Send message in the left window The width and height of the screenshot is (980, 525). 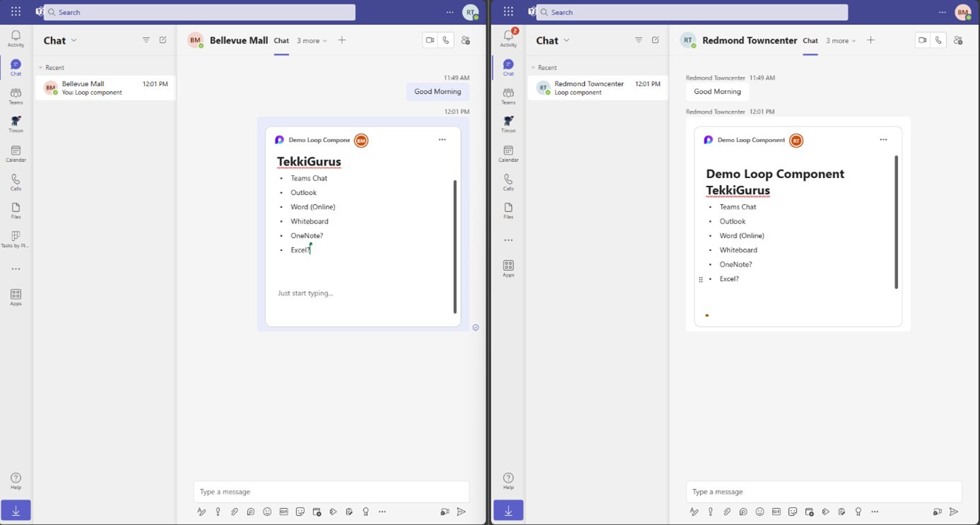tap(461, 512)
